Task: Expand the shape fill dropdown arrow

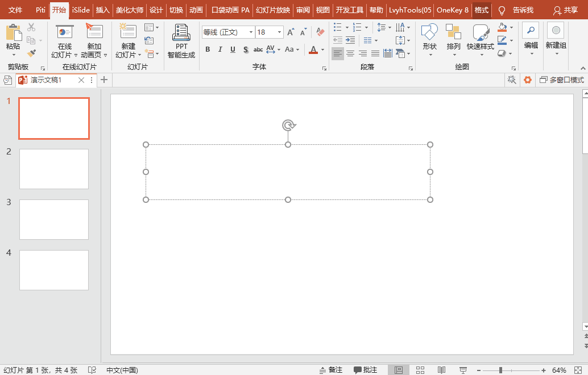Action: click(511, 27)
